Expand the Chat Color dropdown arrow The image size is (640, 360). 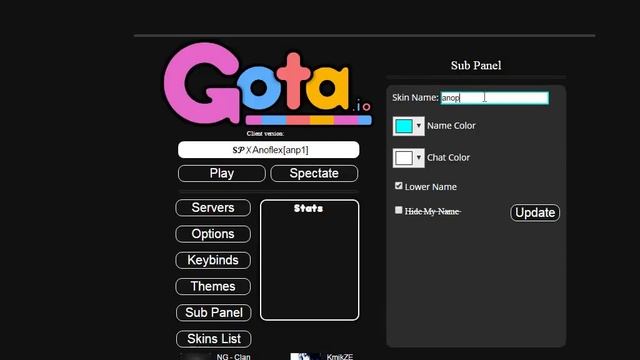(x=419, y=158)
